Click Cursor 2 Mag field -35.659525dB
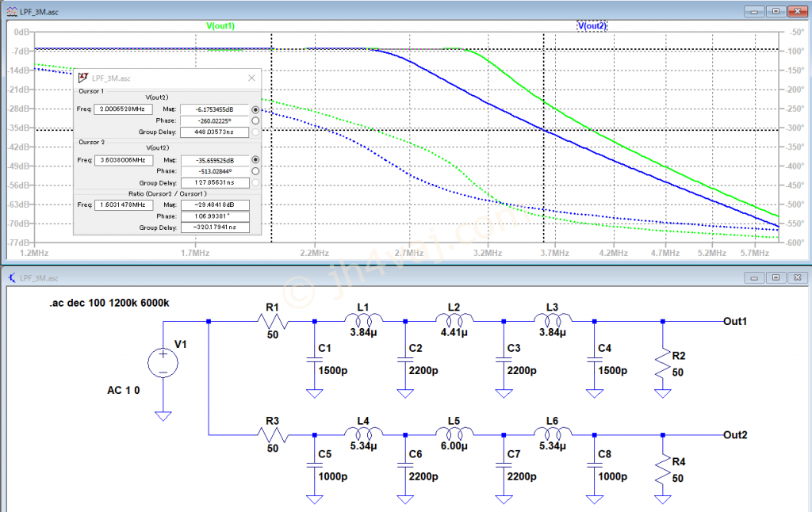The image size is (812, 512). pyautogui.click(x=215, y=160)
